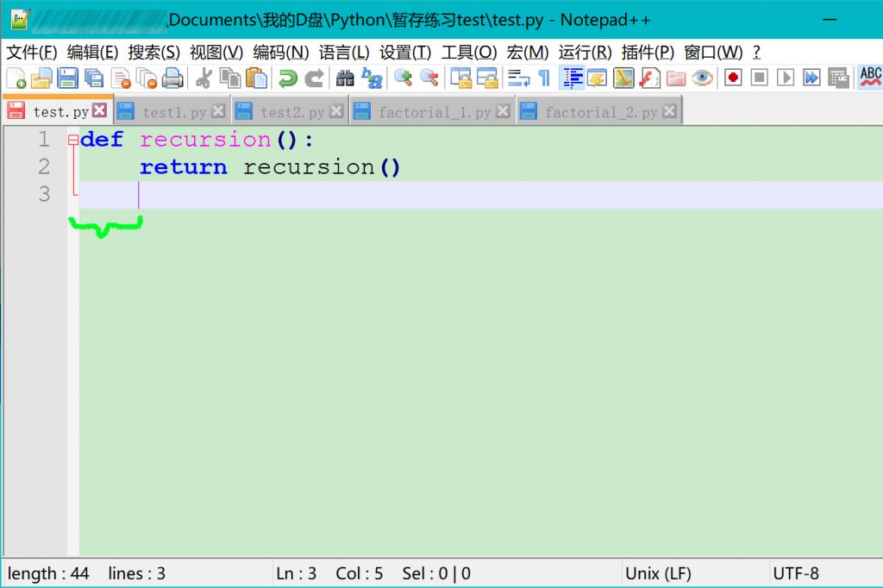Open the Replace toolbar icon
The width and height of the screenshot is (883, 588).
(x=372, y=78)
